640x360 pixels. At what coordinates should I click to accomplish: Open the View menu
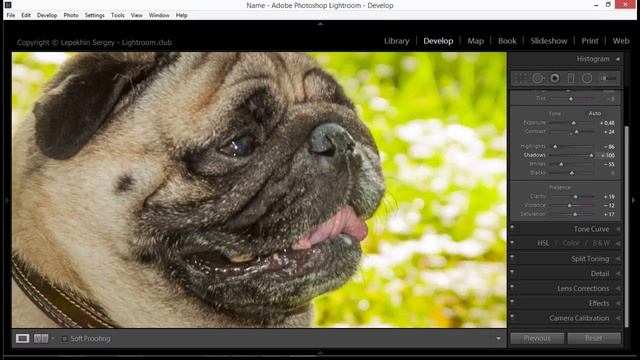click(x=137, y=15)
